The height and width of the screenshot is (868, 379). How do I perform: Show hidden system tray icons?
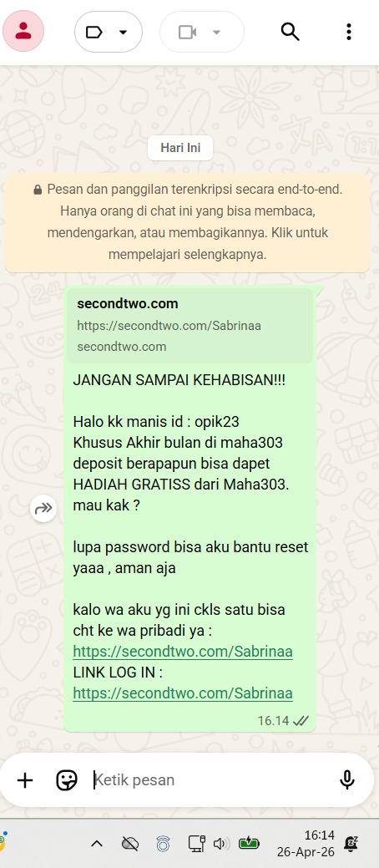pyautogui.click(x=97, y=844)
